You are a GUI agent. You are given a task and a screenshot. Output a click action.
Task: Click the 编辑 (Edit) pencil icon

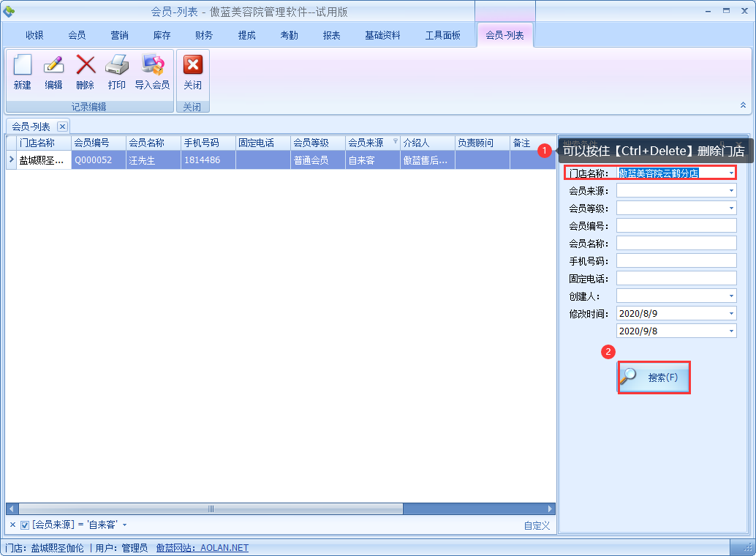(x=53, y=66)
